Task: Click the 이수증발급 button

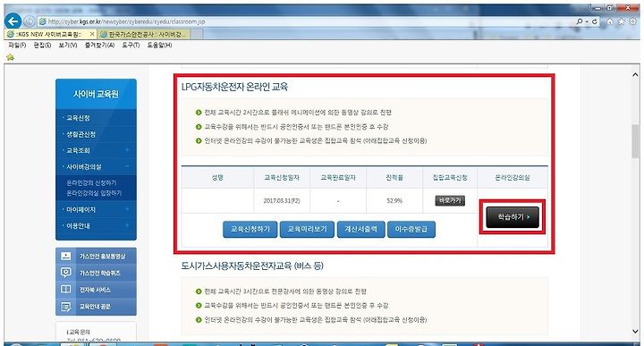Action: click(x=411, y=230)
